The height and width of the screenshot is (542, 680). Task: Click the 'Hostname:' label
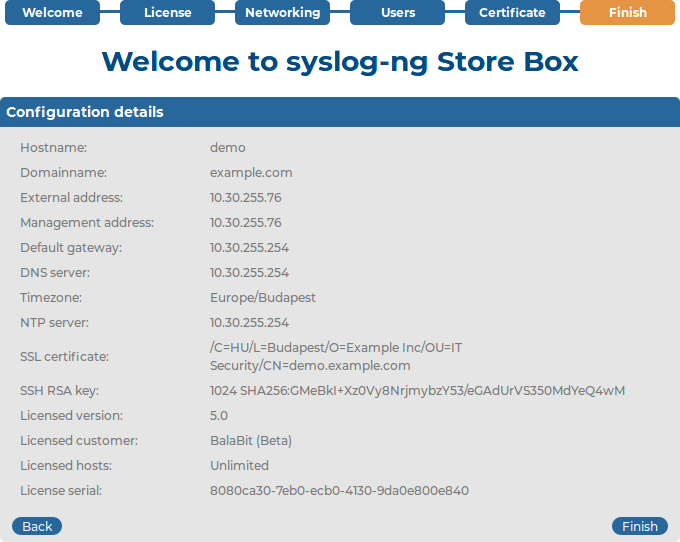click(53, 147)
